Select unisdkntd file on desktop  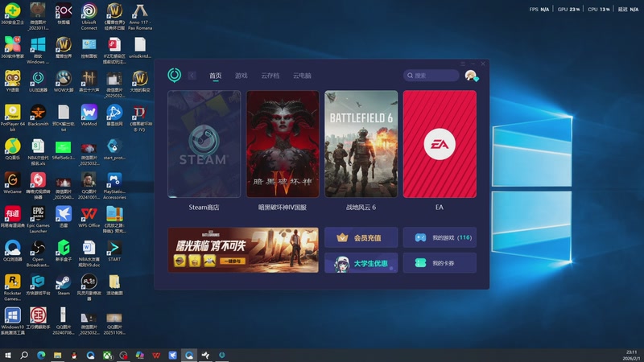click(x=140, y=47)
